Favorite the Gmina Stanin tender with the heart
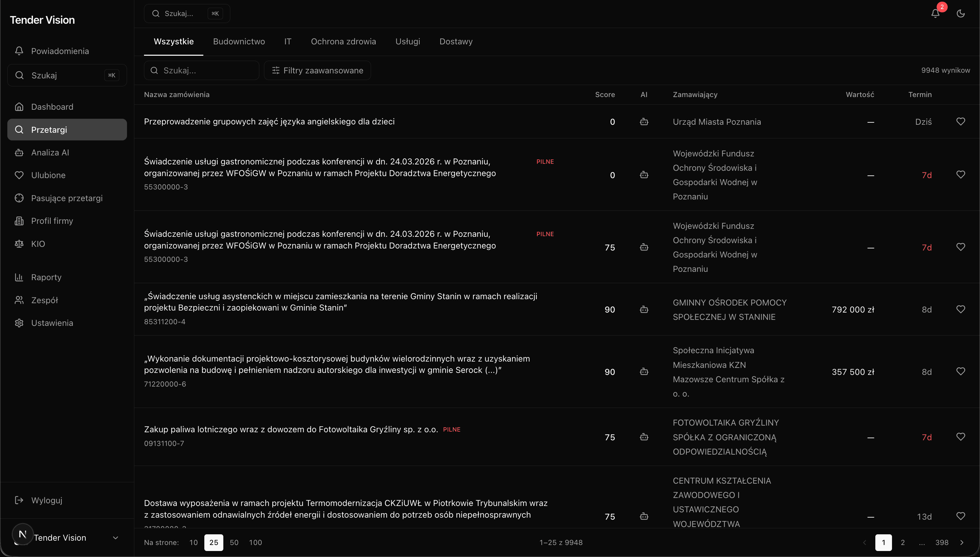Screen dimensions: 980x557 coord(961,309)
